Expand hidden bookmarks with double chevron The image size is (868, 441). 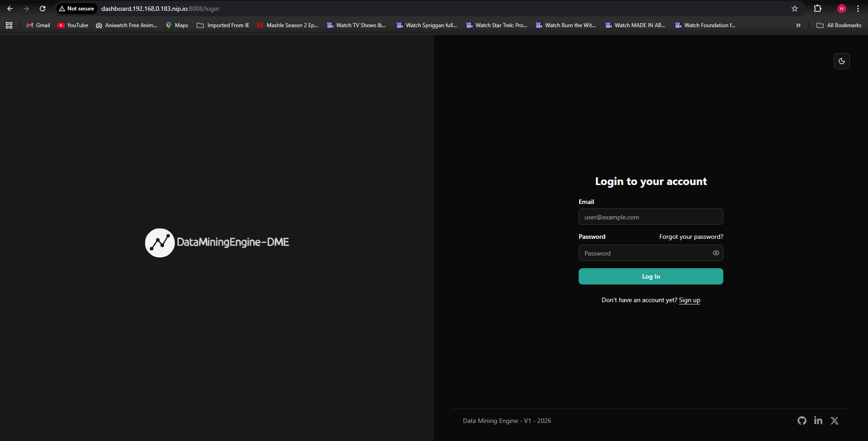coord(798,25)
